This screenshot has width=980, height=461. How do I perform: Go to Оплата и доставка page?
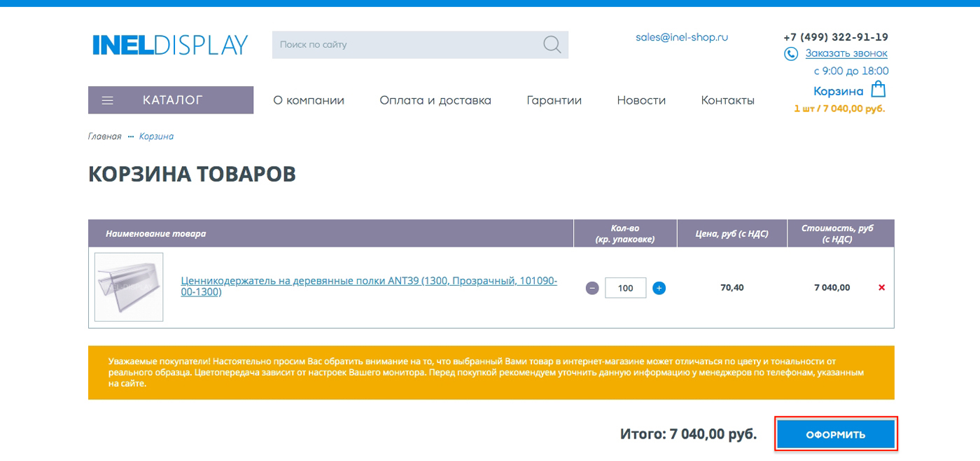point(435,100)
